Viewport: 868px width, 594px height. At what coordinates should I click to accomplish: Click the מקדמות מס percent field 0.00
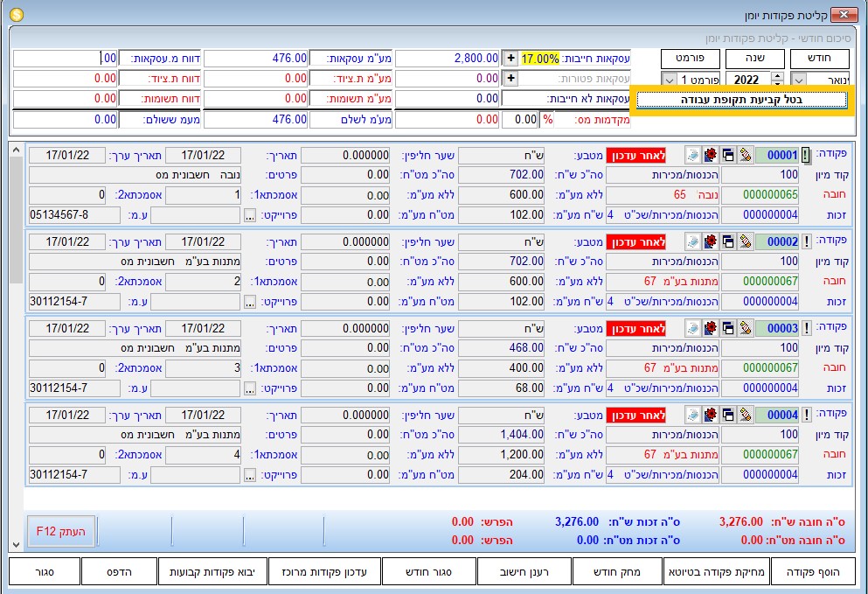(x=520, y=120)
